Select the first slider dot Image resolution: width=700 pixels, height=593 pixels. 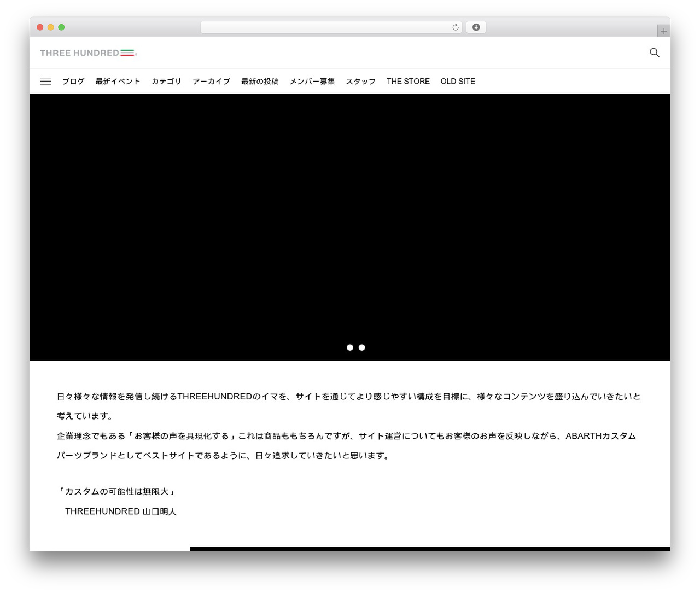[350, 347]
